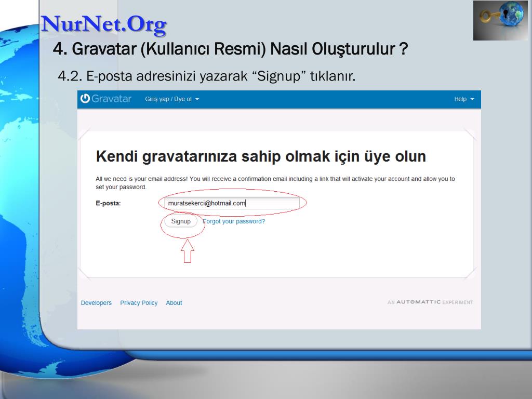Open the Giriş yap / Üye ol dropdown
The height and width of the screenshot is (399, 532).
[x=172, y=99]
